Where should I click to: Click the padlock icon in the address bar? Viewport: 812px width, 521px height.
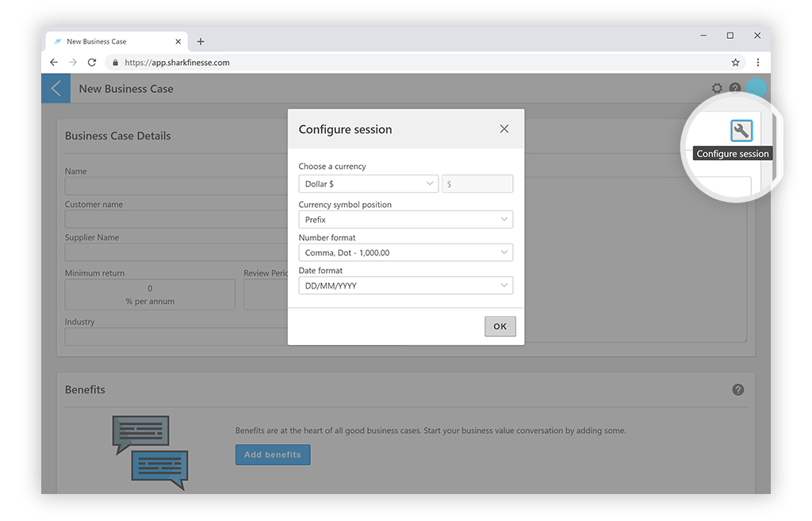point(116,62)
